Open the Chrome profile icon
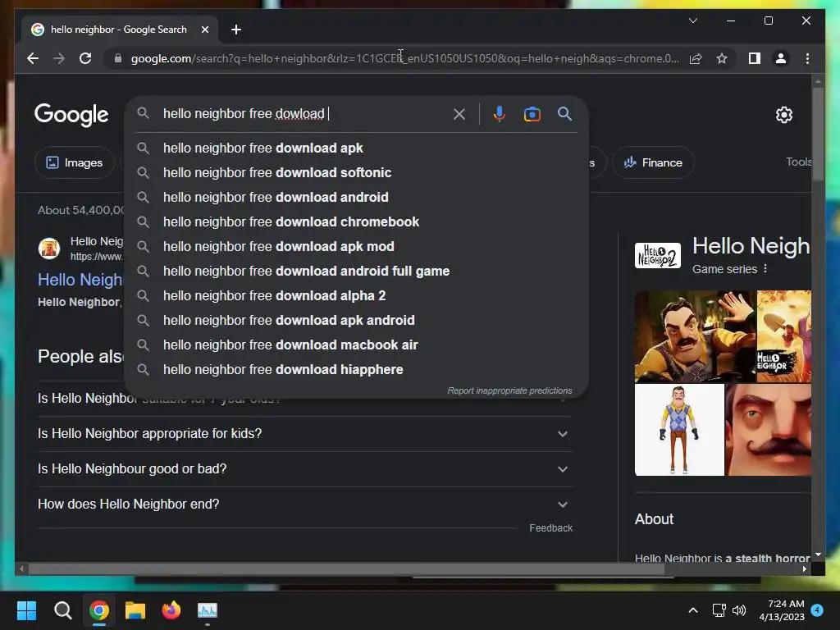 click(781, 58)
